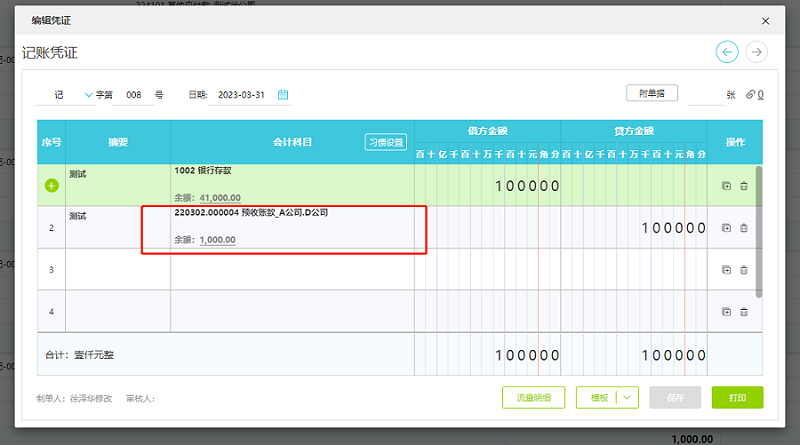Insert row icon for row 4

[727, 311]
